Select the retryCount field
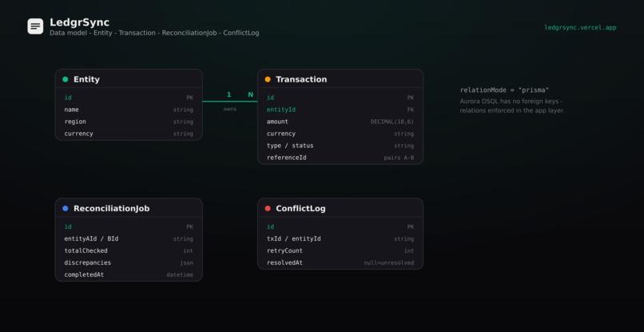The height and width of the screenshot is (332, 644). [340, 250]
